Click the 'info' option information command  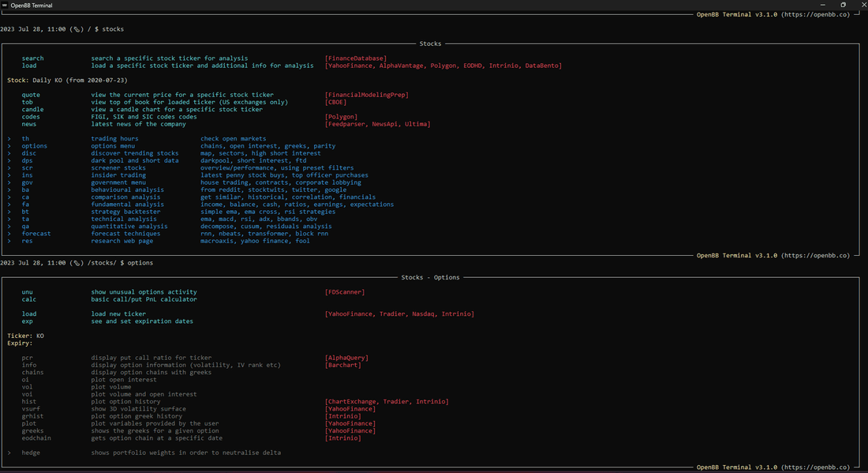pos(28,365)
